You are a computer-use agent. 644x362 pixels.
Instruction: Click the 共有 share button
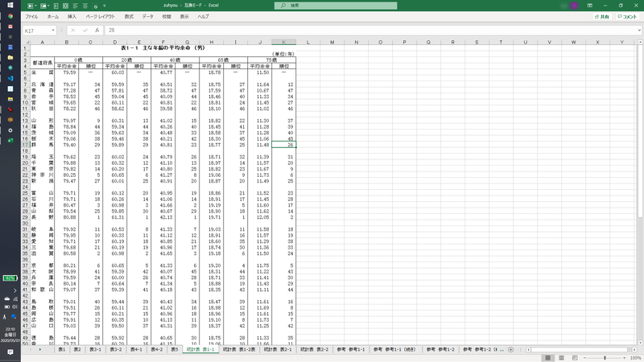point(601,16)
